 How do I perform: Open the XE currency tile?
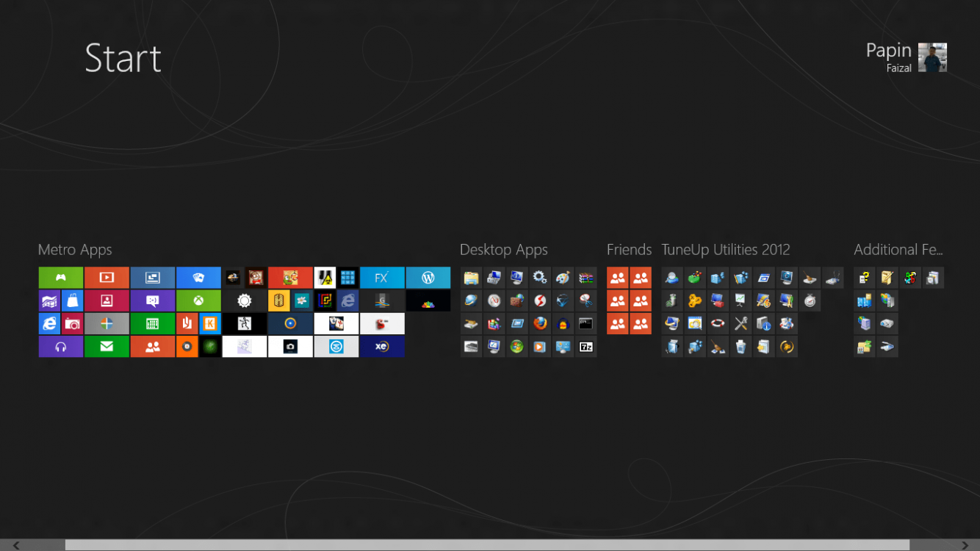(382, 347)
